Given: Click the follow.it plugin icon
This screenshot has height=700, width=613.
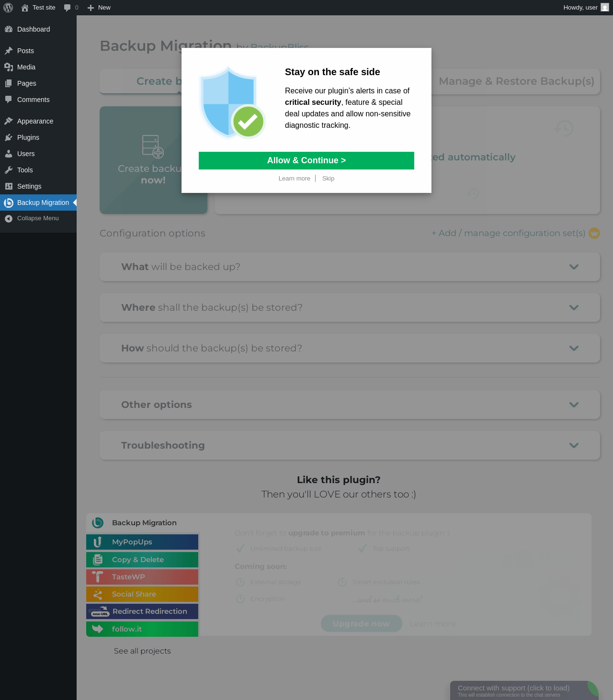Looking at the screenshot, I should coord(98,629).
